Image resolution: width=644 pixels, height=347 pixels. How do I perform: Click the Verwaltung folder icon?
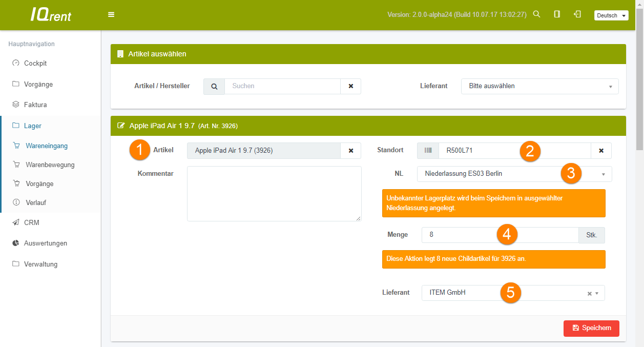coord(16,264)
